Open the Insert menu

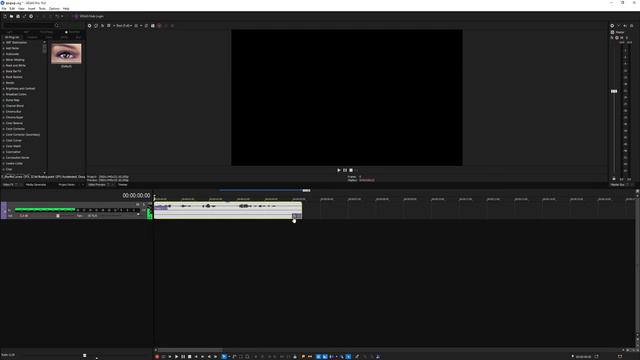31,8
